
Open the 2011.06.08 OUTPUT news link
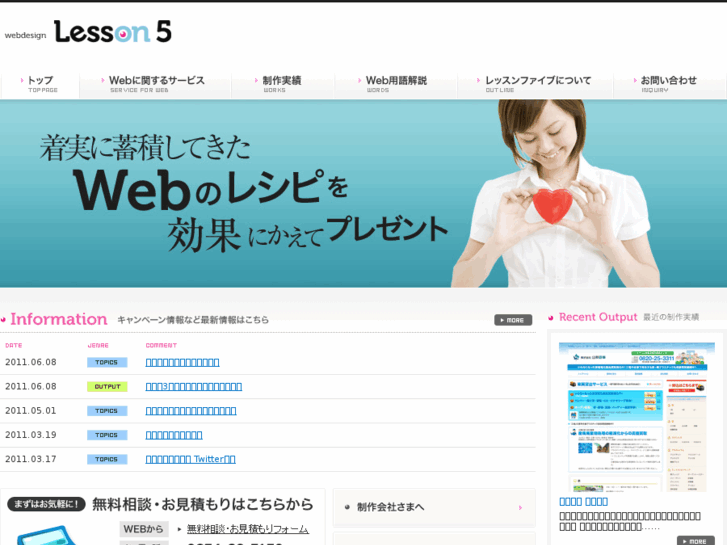194,386
